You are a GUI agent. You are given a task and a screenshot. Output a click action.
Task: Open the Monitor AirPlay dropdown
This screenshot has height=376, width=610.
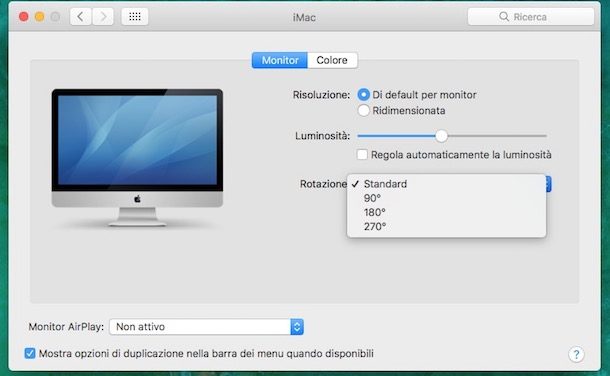point(206,327)
